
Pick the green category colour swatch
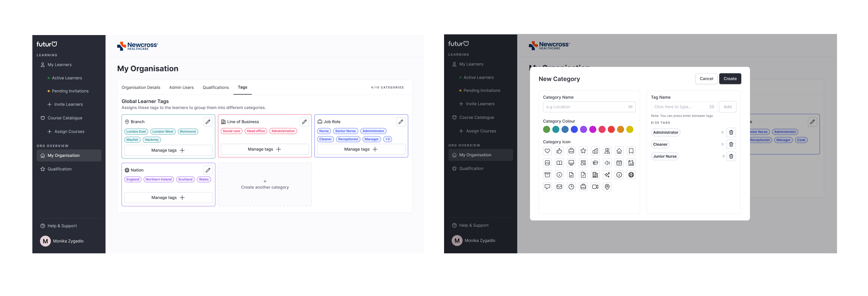(547, 129)
